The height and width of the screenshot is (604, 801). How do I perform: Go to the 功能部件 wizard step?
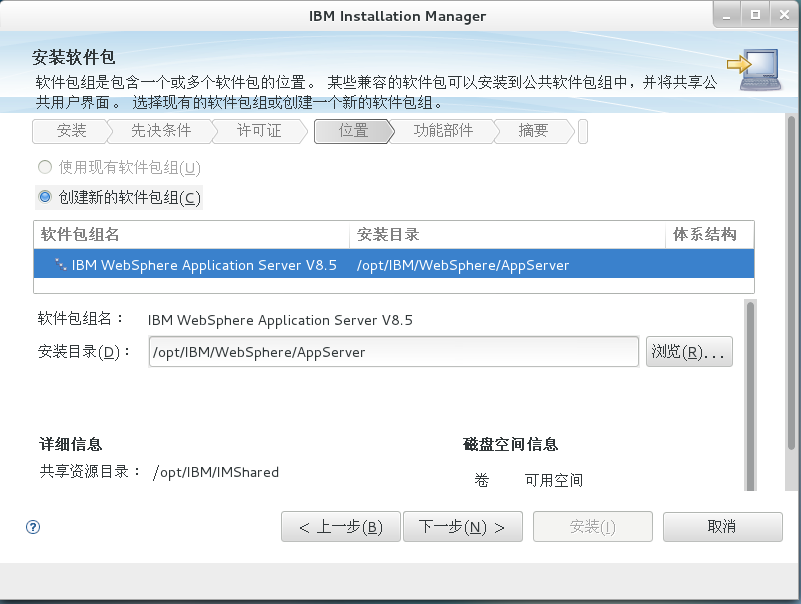point(443,131)
